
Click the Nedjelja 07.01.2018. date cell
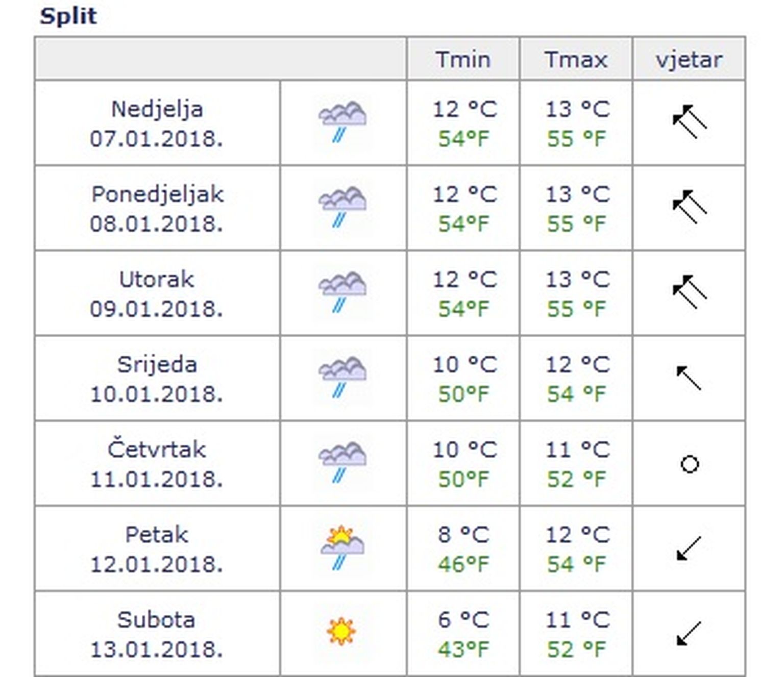157,123
